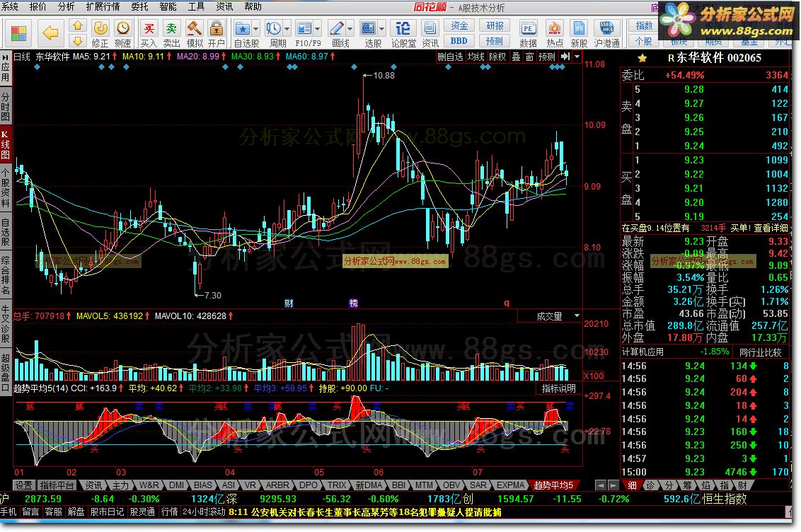The image size is (801, 532).
Task: Select the EXPMA indicator tab
Action: point(510,485)
